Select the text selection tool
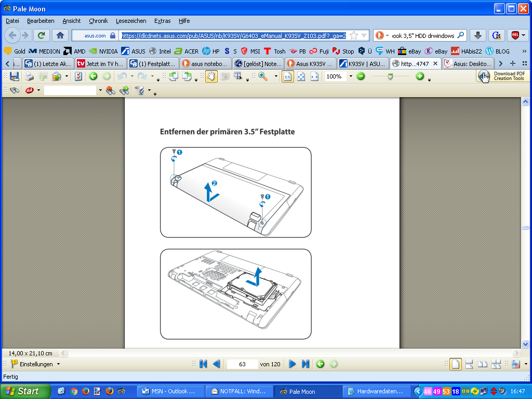The image size is (532, 399). 238,76
